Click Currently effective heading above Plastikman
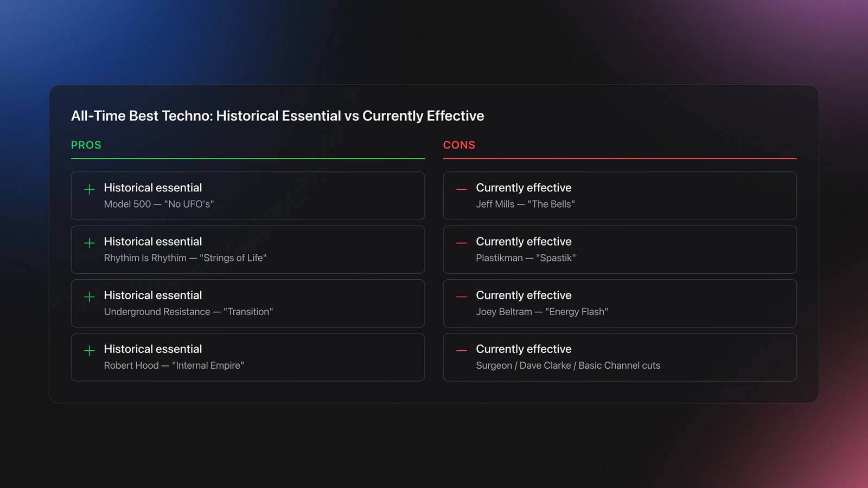The image size is (868, 488). tap(524, 241)
